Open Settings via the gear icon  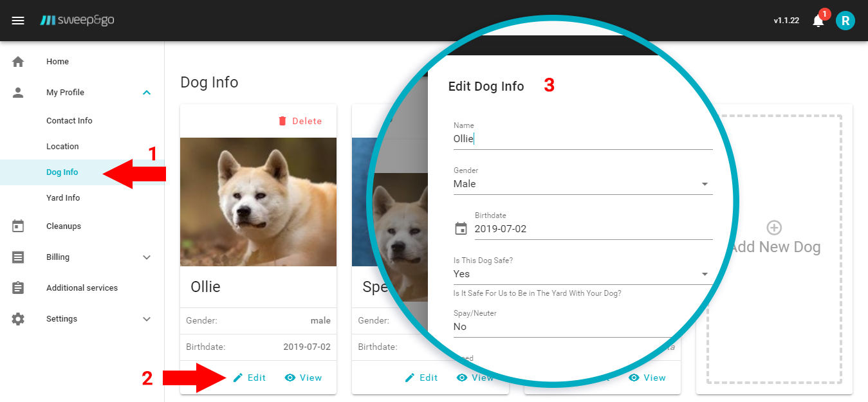click(18, 318)
